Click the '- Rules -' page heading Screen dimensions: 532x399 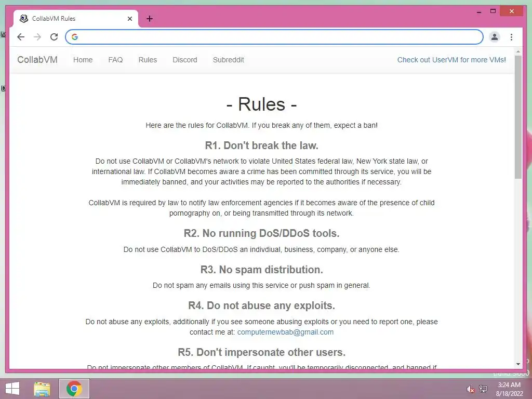tap(262, 104)
